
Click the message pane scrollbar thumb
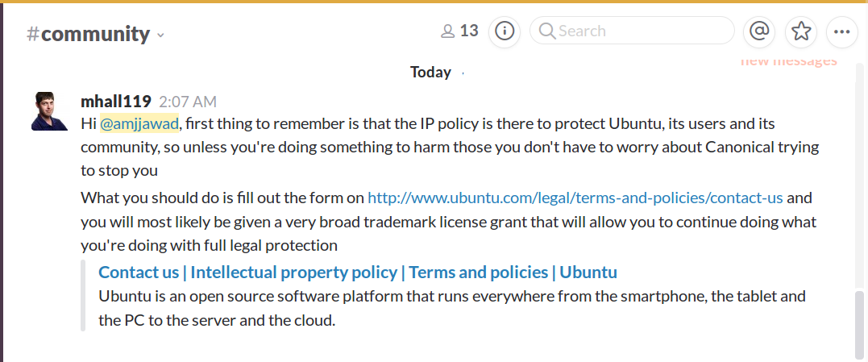click(x=860, y=322)
